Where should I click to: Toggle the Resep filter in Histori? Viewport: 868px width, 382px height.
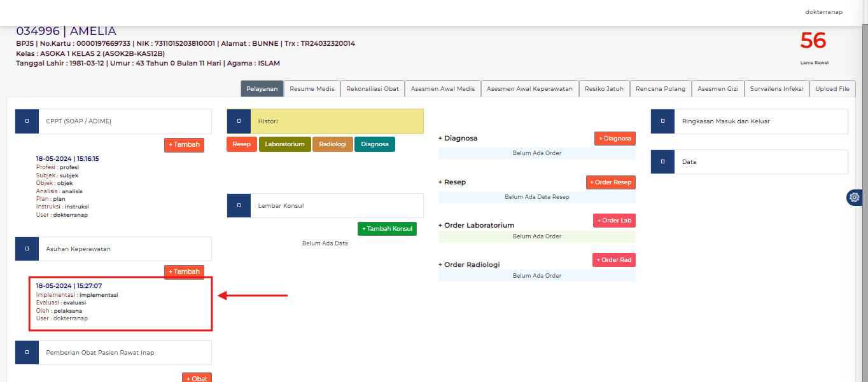(241, 144)
